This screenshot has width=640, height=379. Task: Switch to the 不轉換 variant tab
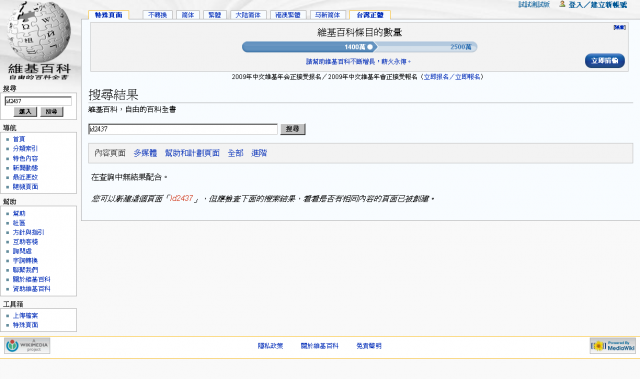pyautogui.click(x=158, y=15)
